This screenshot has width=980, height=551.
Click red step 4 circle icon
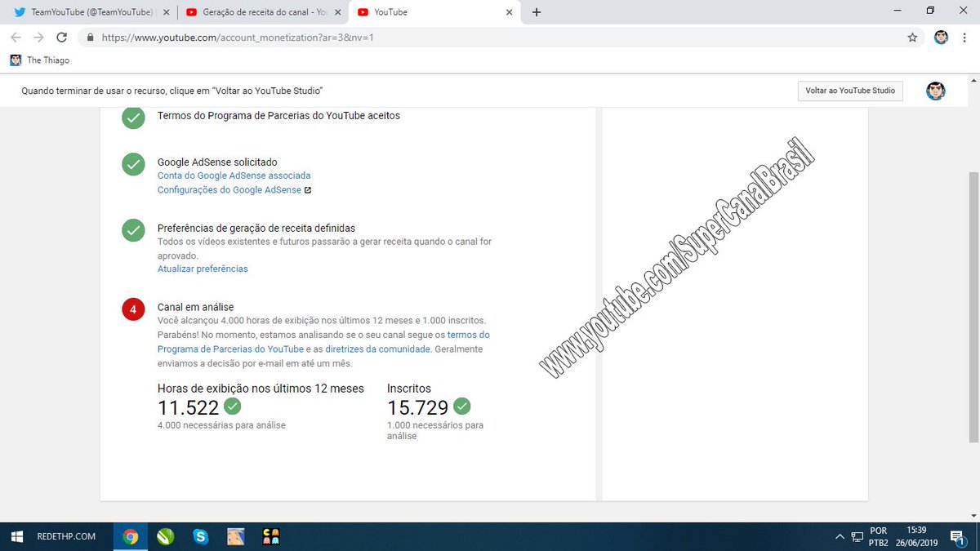pos(133,309)
